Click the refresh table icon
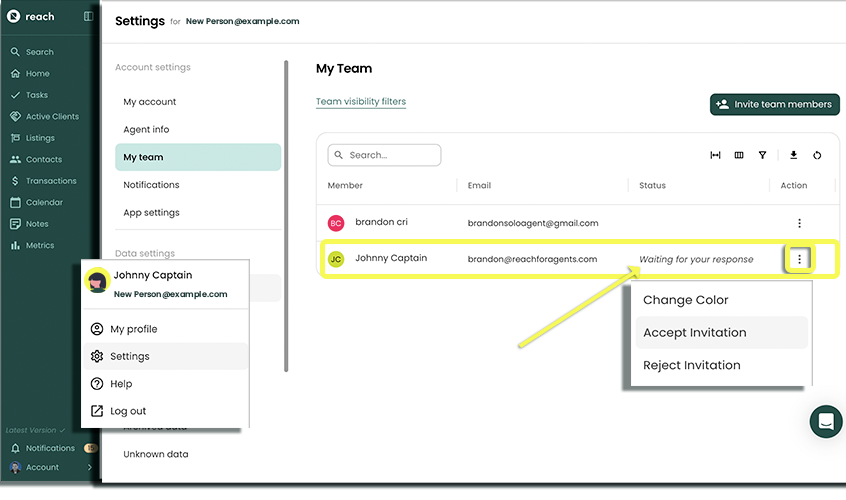This screenshot has width=846, height=500. pos(817,155)
